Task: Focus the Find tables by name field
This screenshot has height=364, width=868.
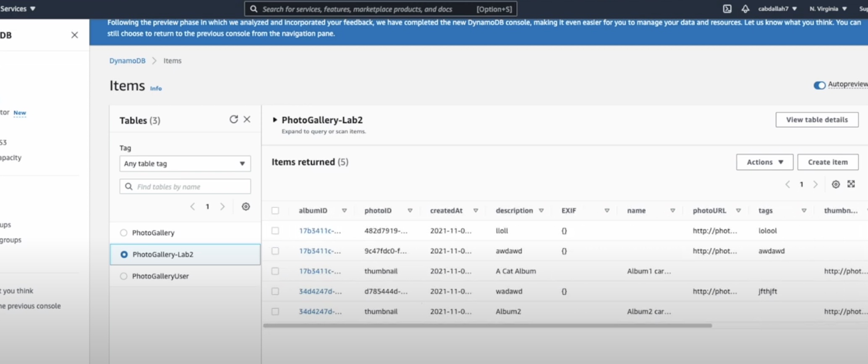Action: (x=185, y=187)
